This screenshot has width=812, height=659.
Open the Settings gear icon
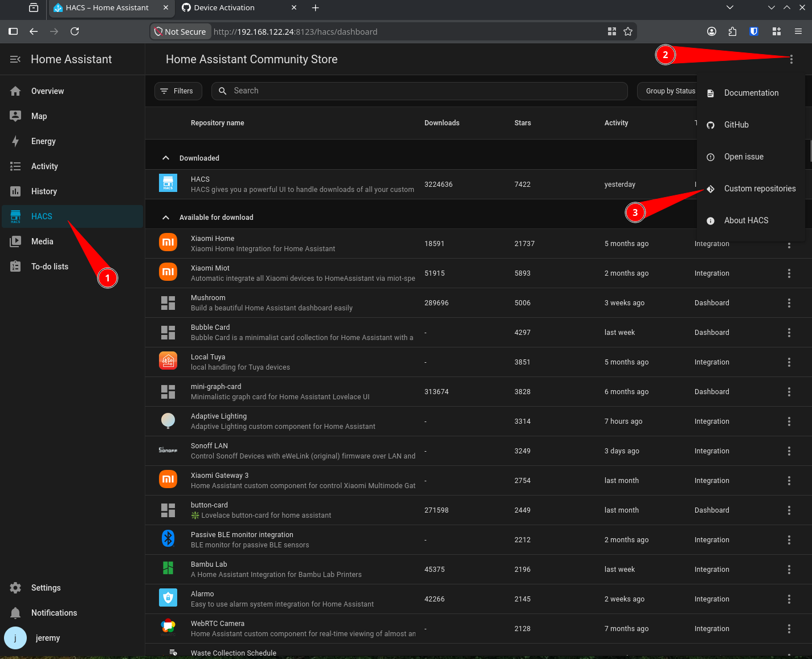click(15, 588)
